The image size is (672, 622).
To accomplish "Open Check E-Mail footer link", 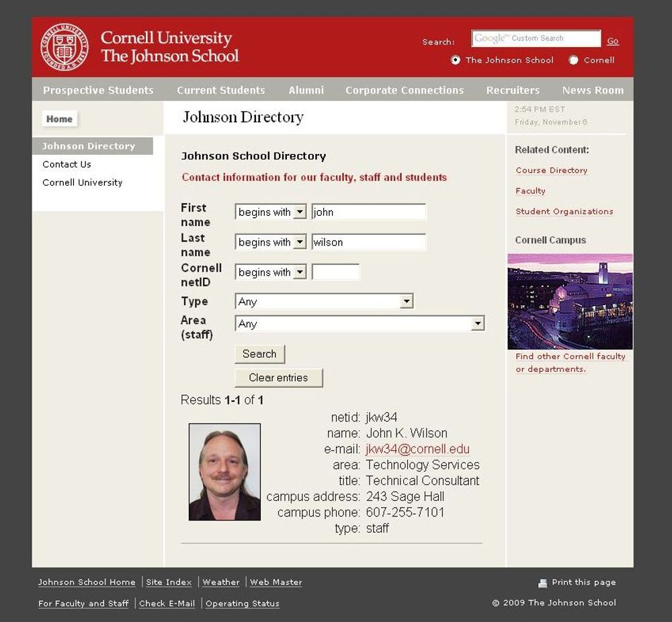I will pos(167,604).
